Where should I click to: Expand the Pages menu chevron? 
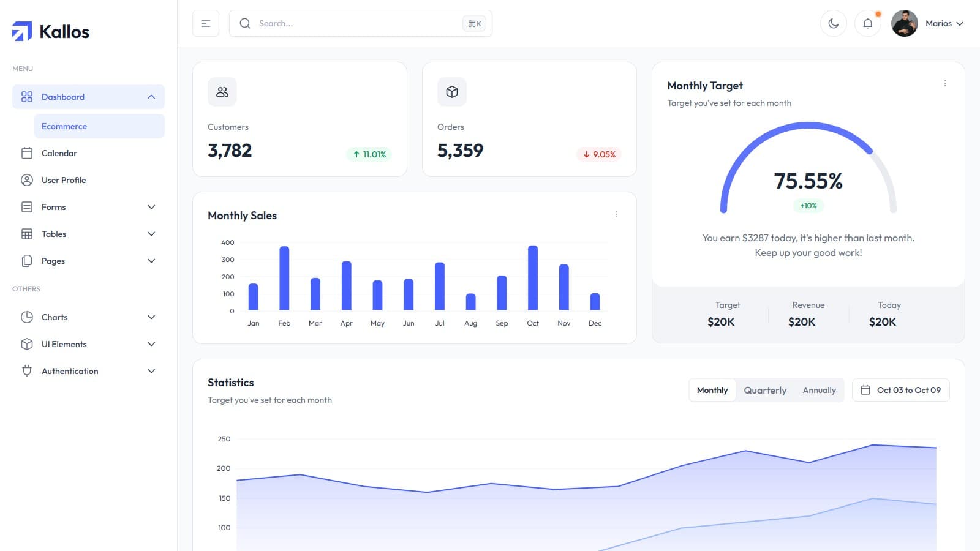(x=151, y=261)
